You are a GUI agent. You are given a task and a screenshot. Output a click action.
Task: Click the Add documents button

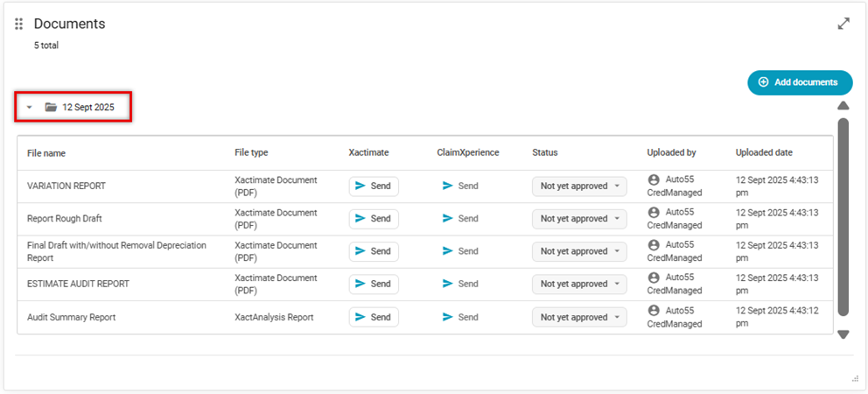[800, 82]
